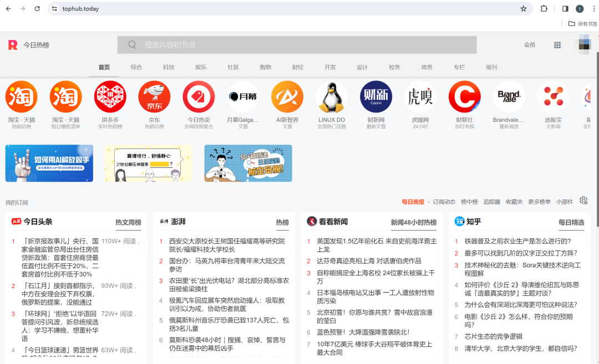
Task: Click 知乎 每日精选 label
Action: (x=571, y=223)
